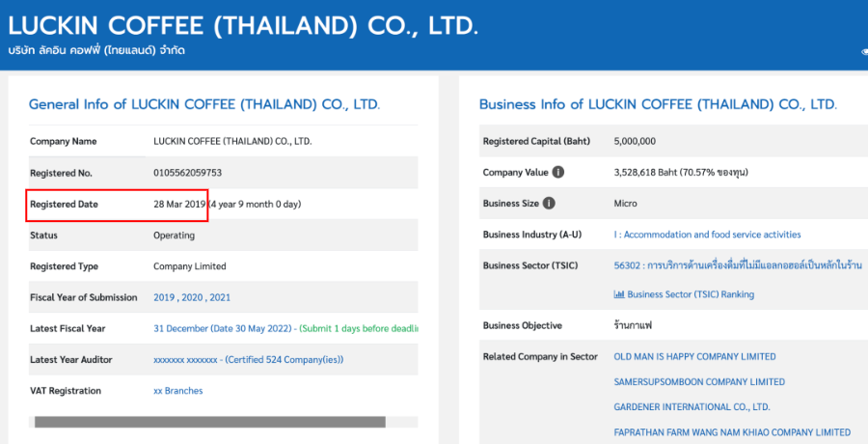Open OLD MAN IS HAPPY COMPANY LIMITED
This screenshot has width=868, height=444.
(694, 356)
